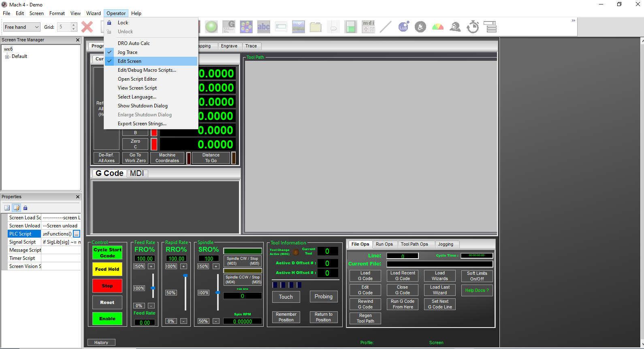The image size is (644, 349).
Task: Open Select Language dialog entry
Action: tap(151, 97)
